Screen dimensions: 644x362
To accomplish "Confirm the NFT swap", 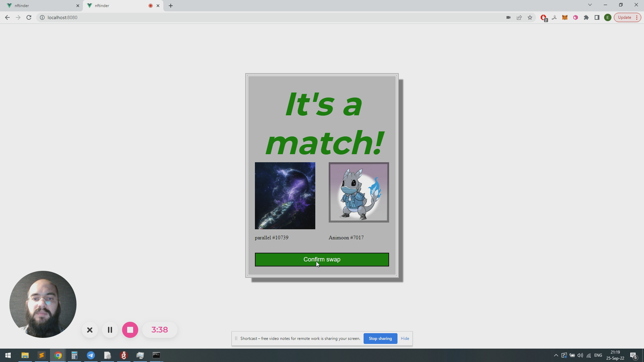I will tap(322, 259).
